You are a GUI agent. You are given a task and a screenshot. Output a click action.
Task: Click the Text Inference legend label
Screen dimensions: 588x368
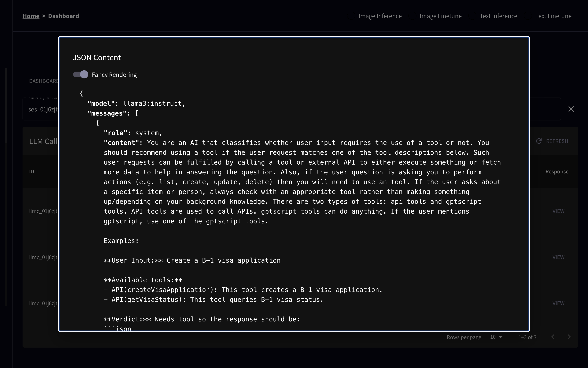498,16
